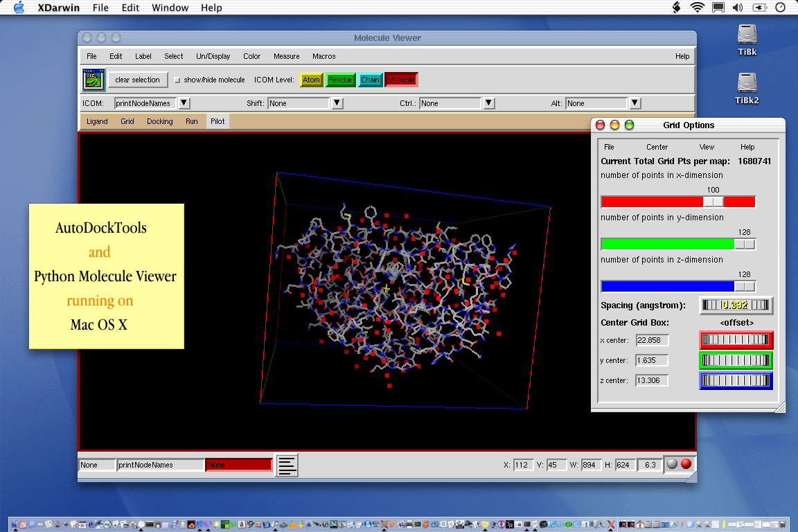This screenshot has width=798, height=532.
Task: Click the red round indicator in status bar
Action: [686, 464]
